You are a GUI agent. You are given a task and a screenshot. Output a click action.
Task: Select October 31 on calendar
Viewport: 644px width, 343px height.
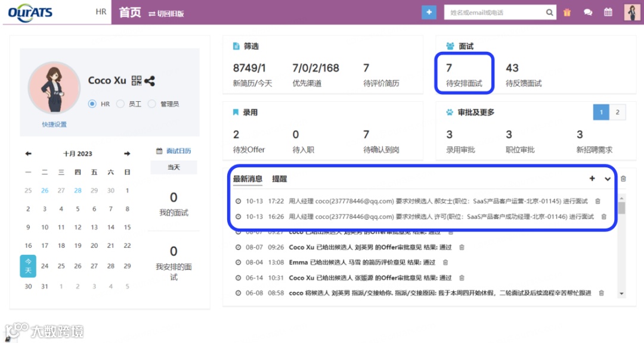(44, 286)
